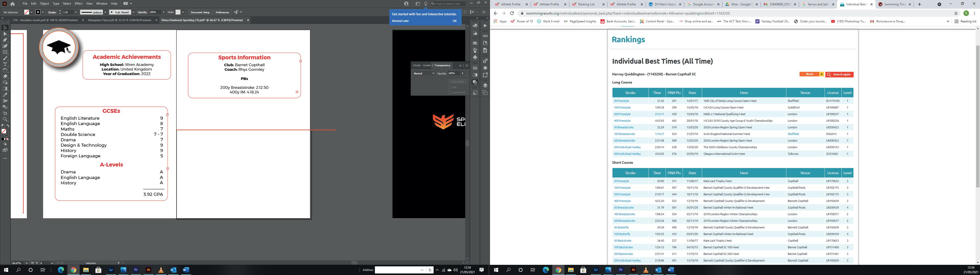980x275 pixels.
Task: Select the Pen tool in toolbar
Action: (x=5, y=40)
